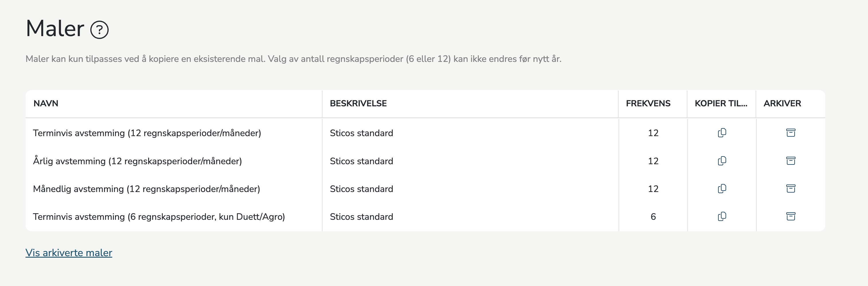
Task: Archive the Årlig avstemming template
Action: point(791,161)
